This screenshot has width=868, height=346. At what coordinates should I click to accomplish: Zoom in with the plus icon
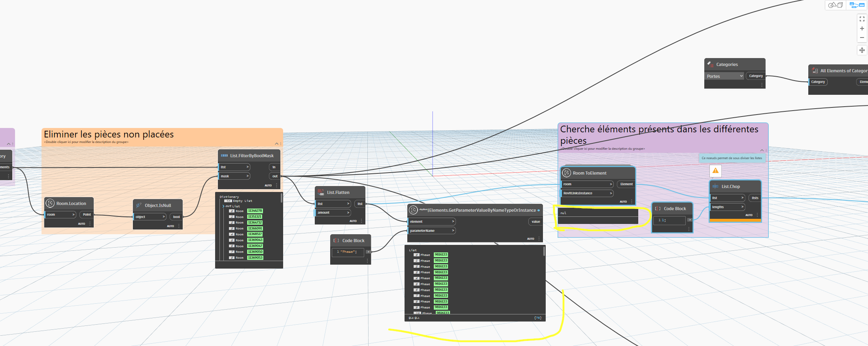(862, 28)
